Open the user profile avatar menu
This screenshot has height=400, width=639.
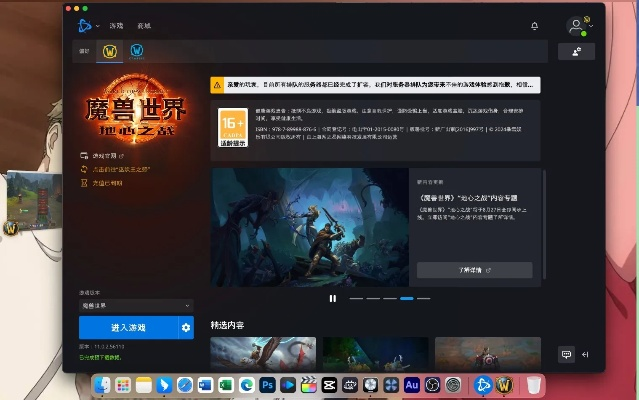click(x=576, y=26)
